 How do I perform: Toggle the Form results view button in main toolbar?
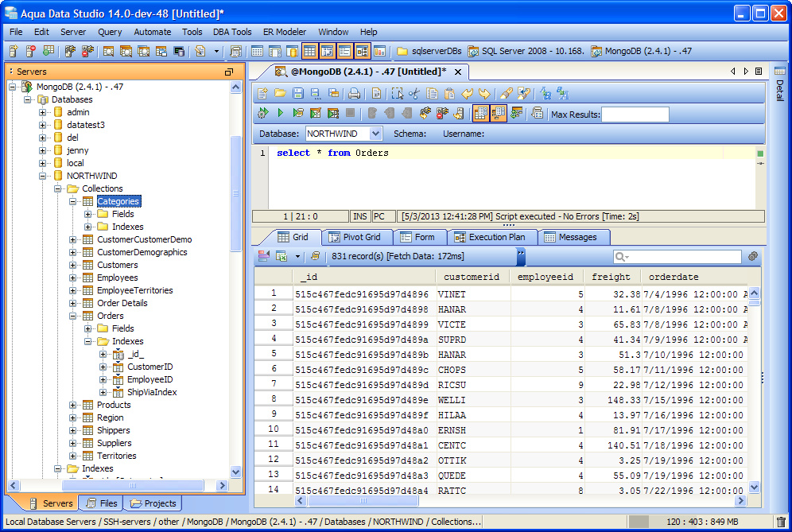click(x=344, y=52)
